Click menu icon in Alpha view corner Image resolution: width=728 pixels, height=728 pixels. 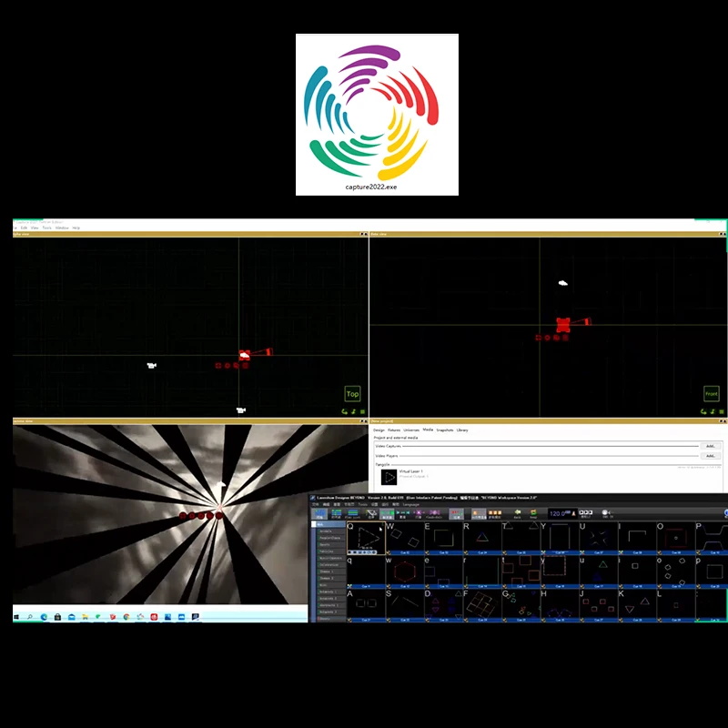pyautogui.click(x=362, y=412)
